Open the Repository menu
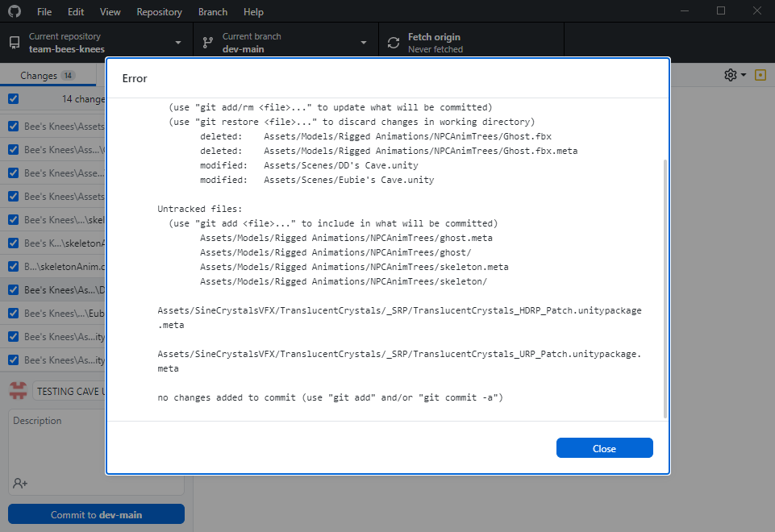The width and height of the screenshot is (775, 532). [159, 11]
